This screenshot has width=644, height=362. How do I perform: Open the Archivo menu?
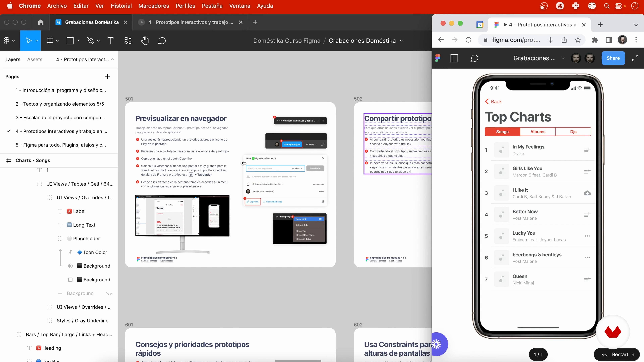point(57,6)
